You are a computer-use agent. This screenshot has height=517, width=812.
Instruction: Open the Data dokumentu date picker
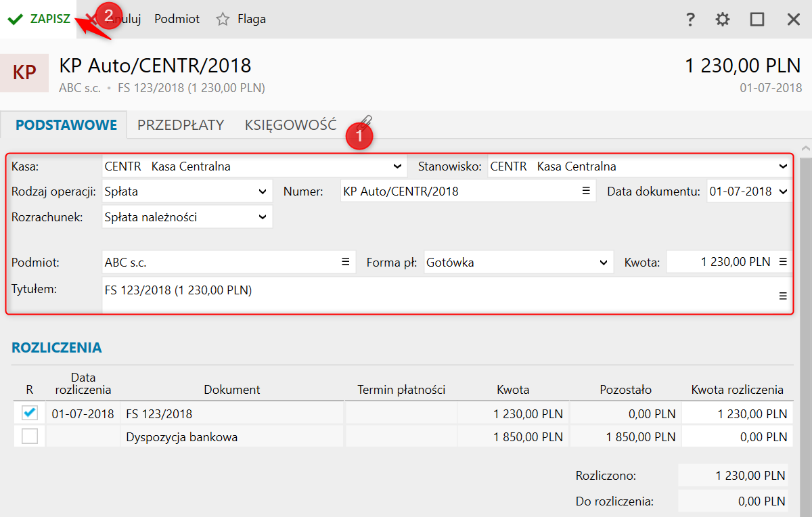point(784,192)
